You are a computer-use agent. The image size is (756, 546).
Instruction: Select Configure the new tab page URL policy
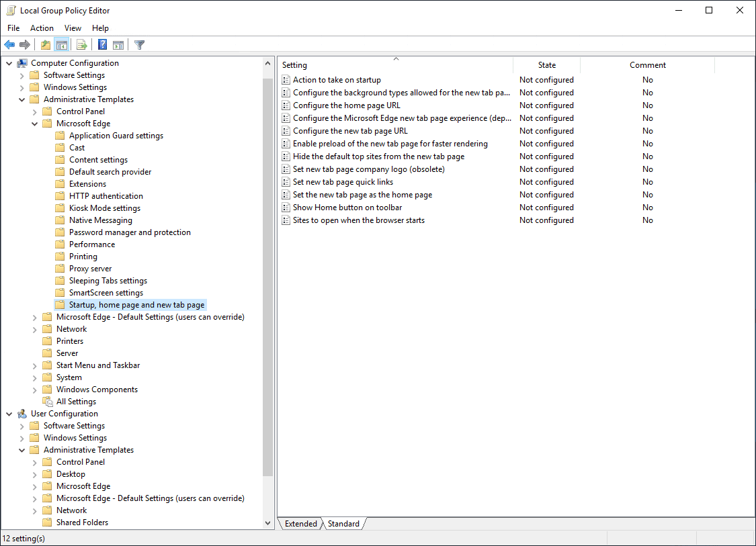click(x=350, y=131)
